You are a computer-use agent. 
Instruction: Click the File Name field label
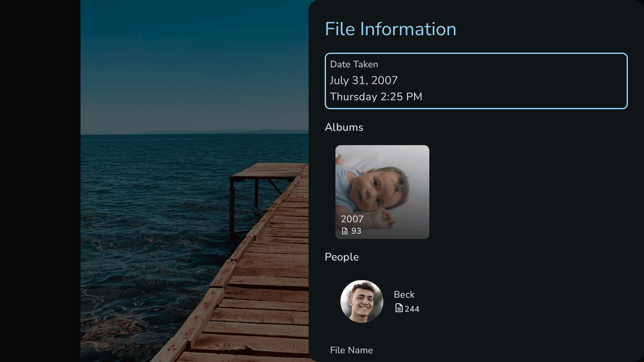pos(351,350)
